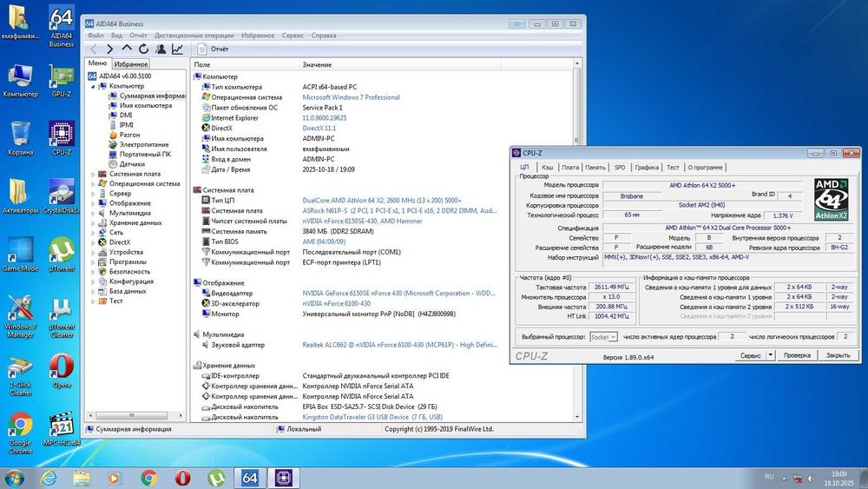
Task: Click the tree panel horizontal scrollbar
Action: coord(131,415)
